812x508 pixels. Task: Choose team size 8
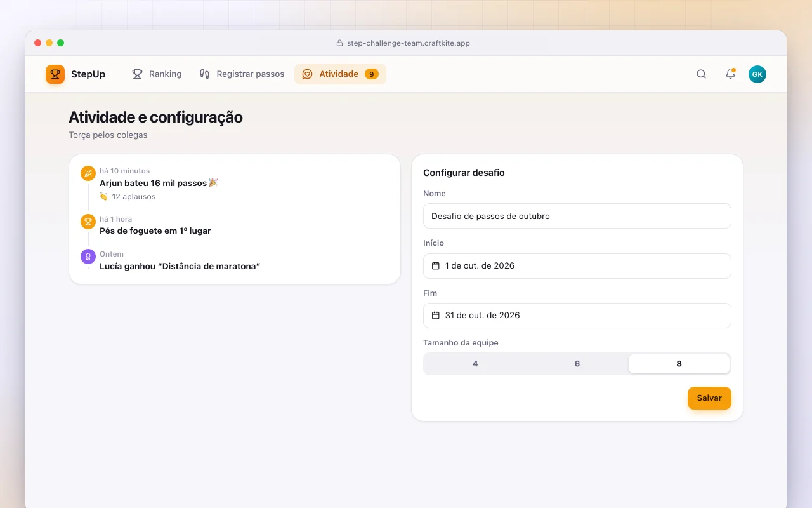coord(679,364)
